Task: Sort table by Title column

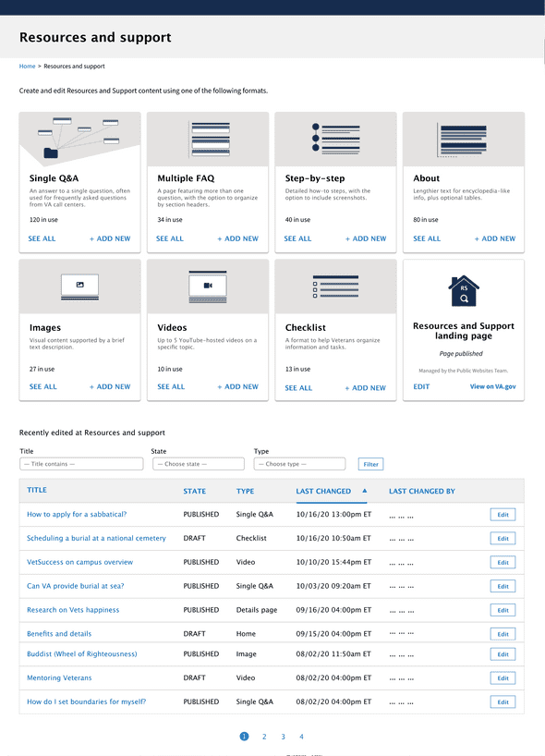Action: 37,490
